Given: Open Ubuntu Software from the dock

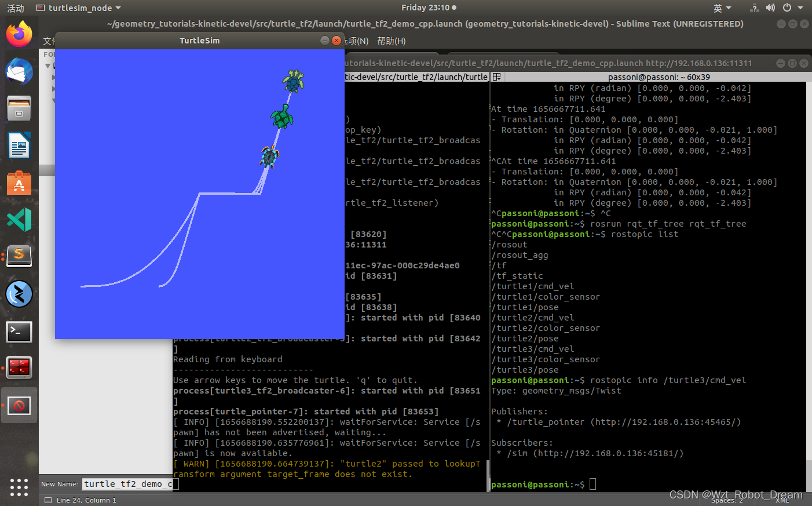Looking at the screenshot, I should click(19, 183).
